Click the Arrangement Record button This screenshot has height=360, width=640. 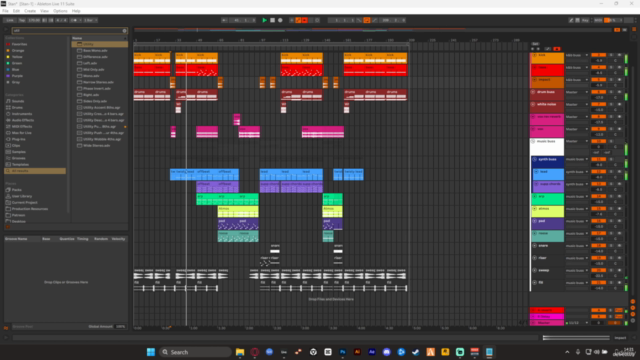point(280,20)
